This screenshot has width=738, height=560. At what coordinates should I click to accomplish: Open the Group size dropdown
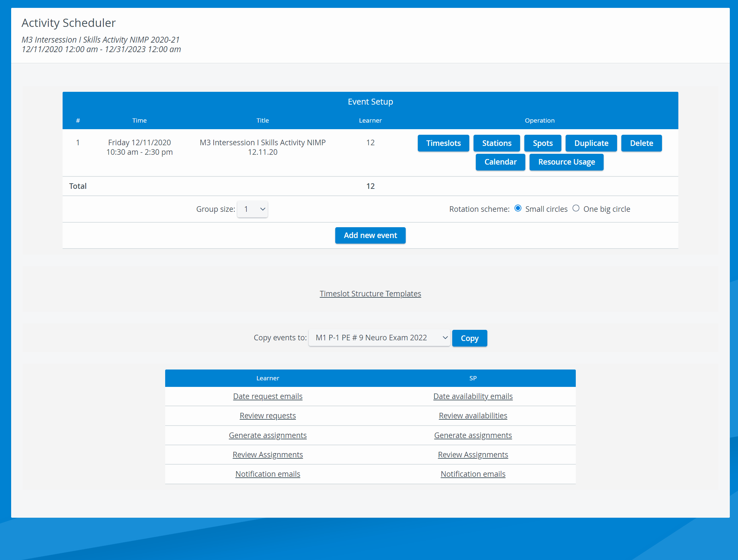pyautogui.click(x=252, y=209)
